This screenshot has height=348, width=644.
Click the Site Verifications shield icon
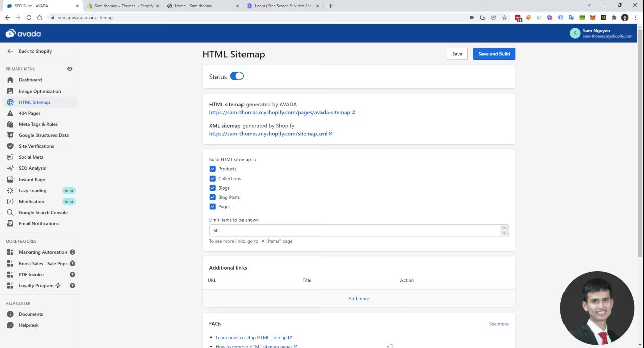(x=10, y=146)
